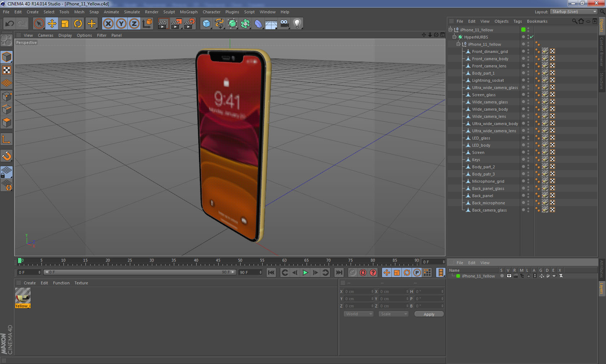Open the material manager Texture menu

(x=81, y=283)
